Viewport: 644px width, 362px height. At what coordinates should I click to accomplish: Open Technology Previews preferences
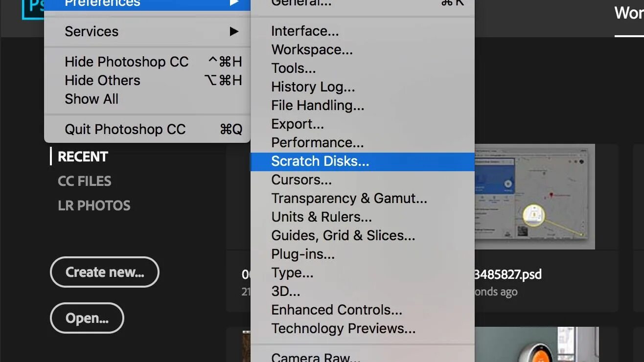pos(363,329)
